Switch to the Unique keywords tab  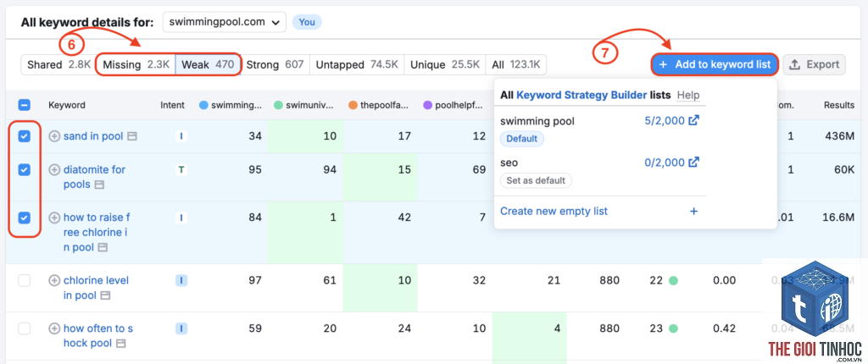(x=444, y=64)
